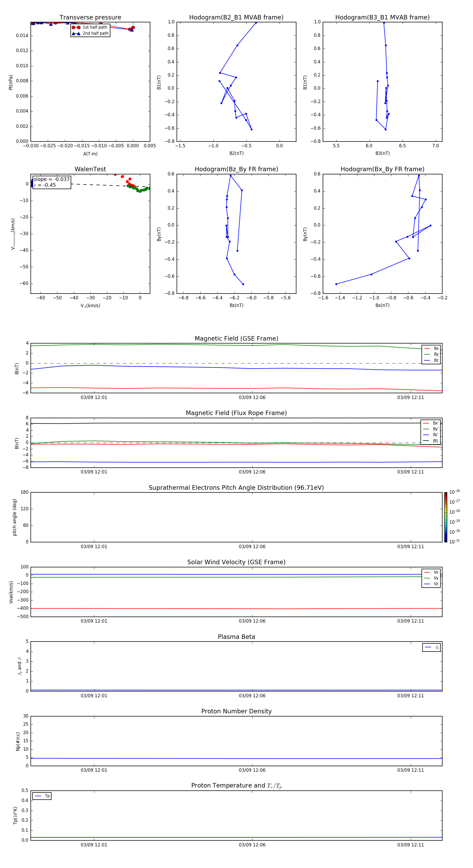Click the red Bx line in GSE magnetic field plot
Image resolution: width=473 pixels, height=868 pixels.
[x=236, y=388]
